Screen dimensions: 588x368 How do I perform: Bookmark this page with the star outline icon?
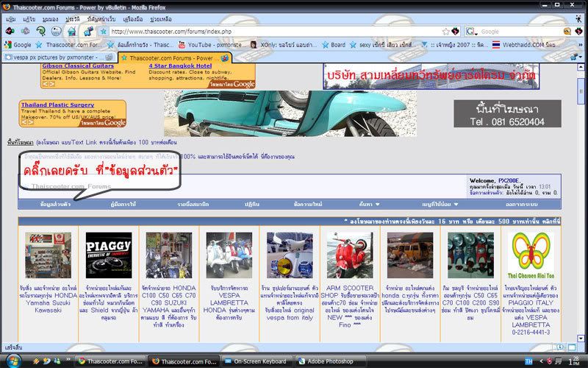(446, 32)
